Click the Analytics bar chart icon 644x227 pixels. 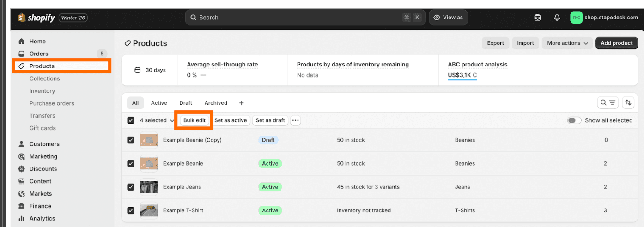point(21,219)
